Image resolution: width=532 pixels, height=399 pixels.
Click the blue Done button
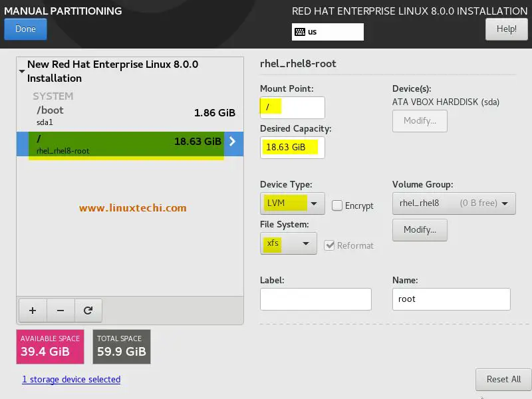[x=25, y=29]
